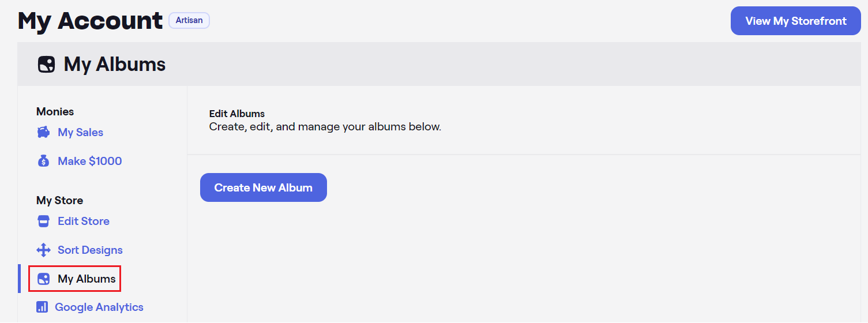Click the Create New Album button
868x323 pixels.
point(264,187)
